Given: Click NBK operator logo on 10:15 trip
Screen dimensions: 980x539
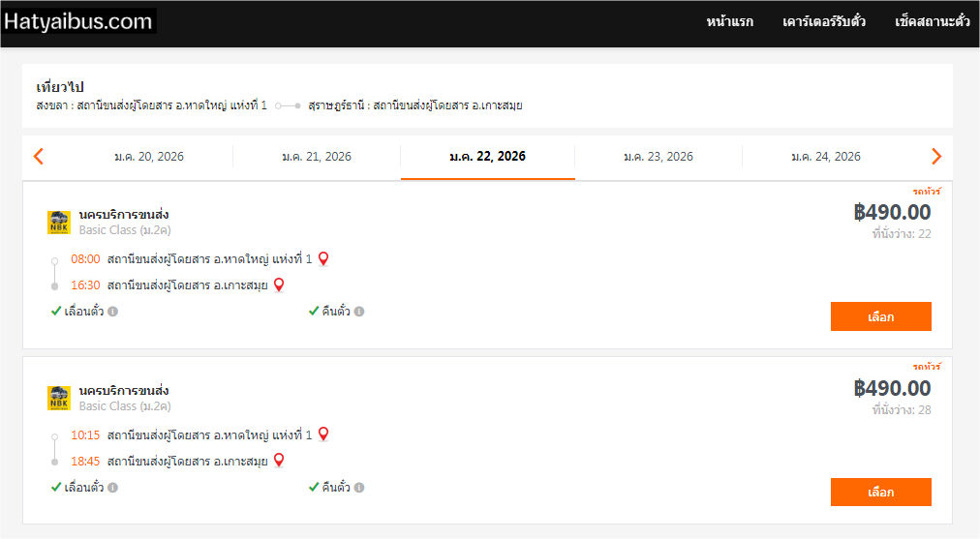Looking at the screenshot, I should pyautogui.click(x=59, y=398).
